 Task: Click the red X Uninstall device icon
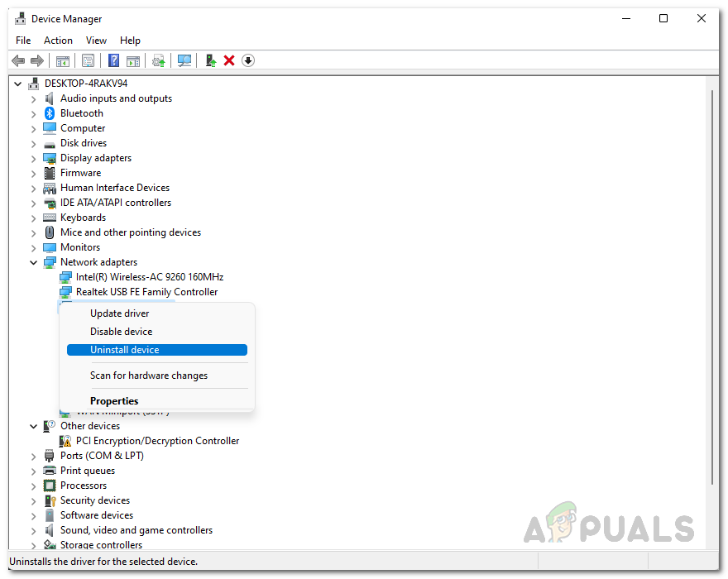229,60
